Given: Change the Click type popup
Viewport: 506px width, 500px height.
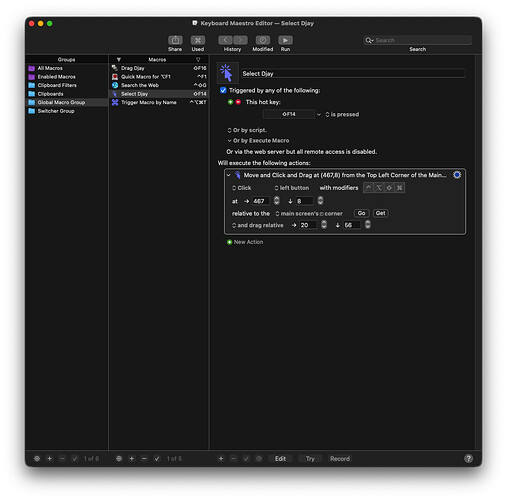Looking at the screenshot, I should click(242, 188).
